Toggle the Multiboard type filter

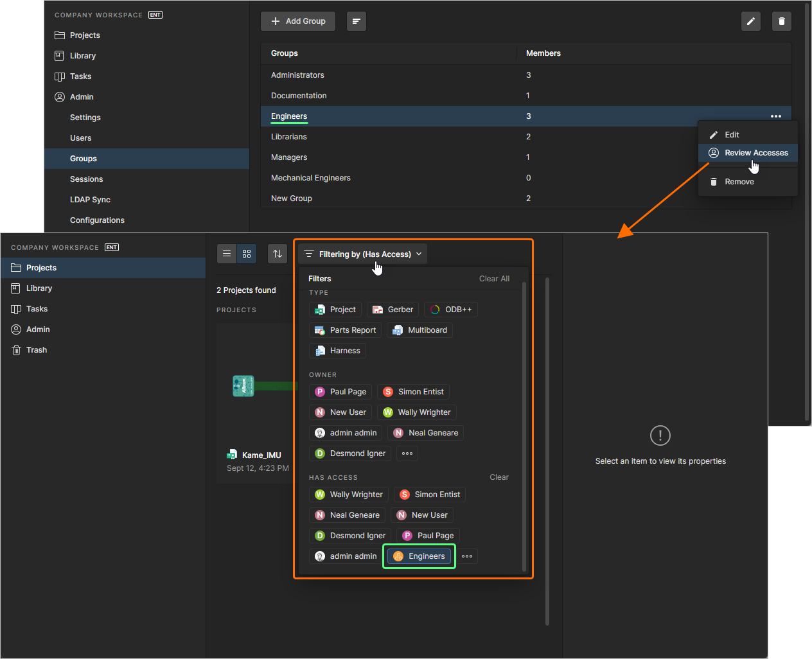(420, 330)
